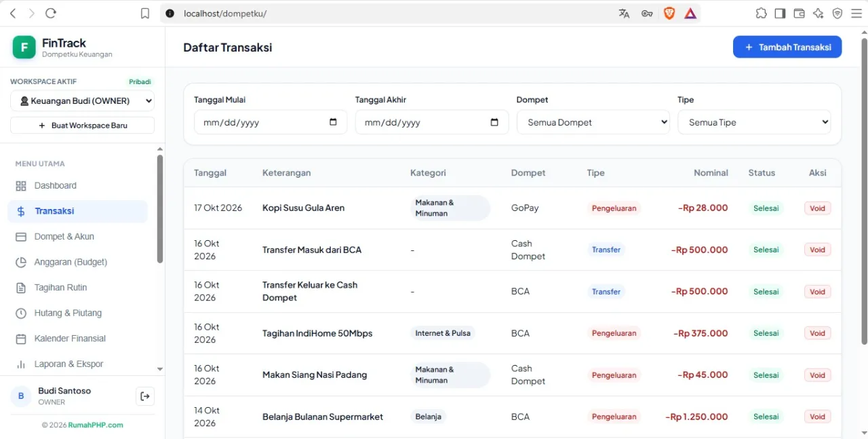Open the Brave Shields icon
Screen dimensions: 868x439
click(x=669, y=14)
